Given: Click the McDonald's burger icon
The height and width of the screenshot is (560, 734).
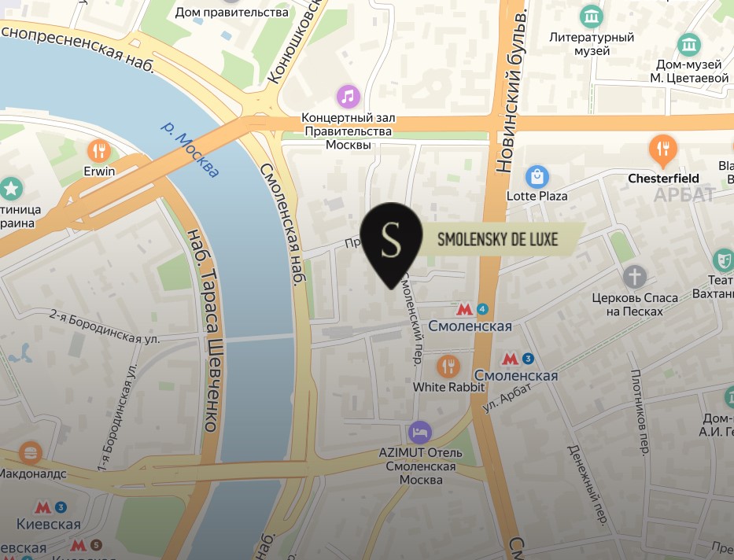Looking at the screenshot, I should click(31, 453).
